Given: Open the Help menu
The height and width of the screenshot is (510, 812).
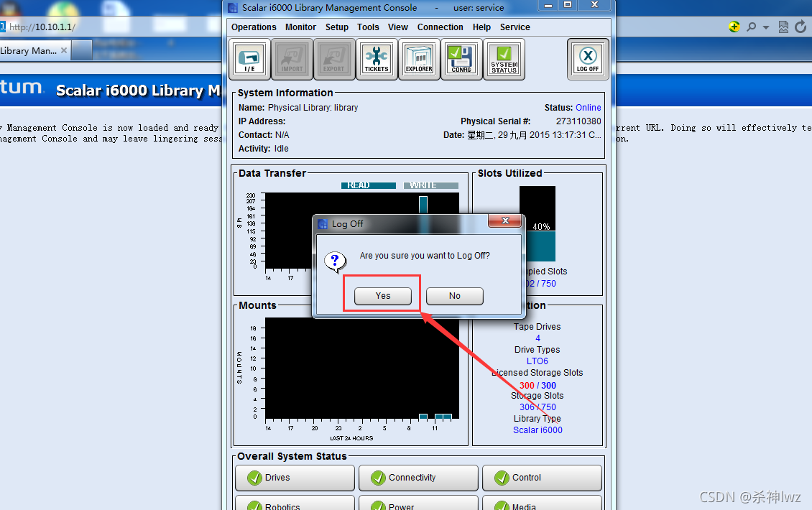Looking at the screenshot, I should click(x=481, y=27).
